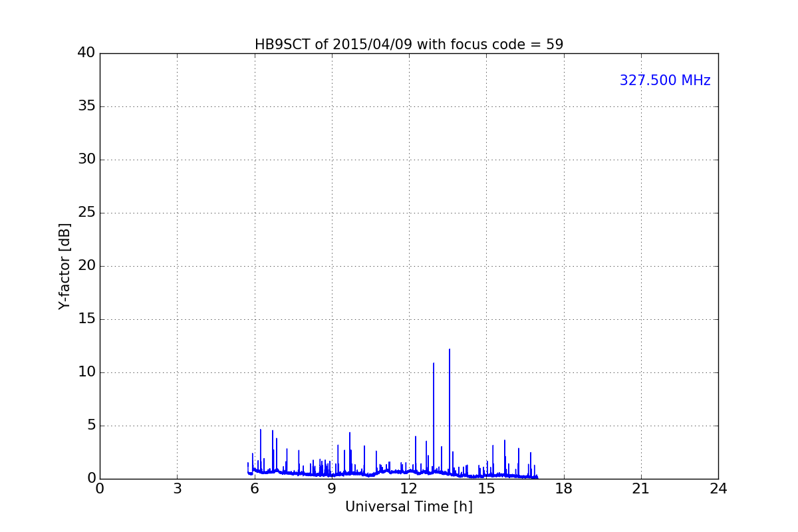Click the y-axis tick label '20'
Viewport: 798px width, 532px height.
click(x=86, y=266)
